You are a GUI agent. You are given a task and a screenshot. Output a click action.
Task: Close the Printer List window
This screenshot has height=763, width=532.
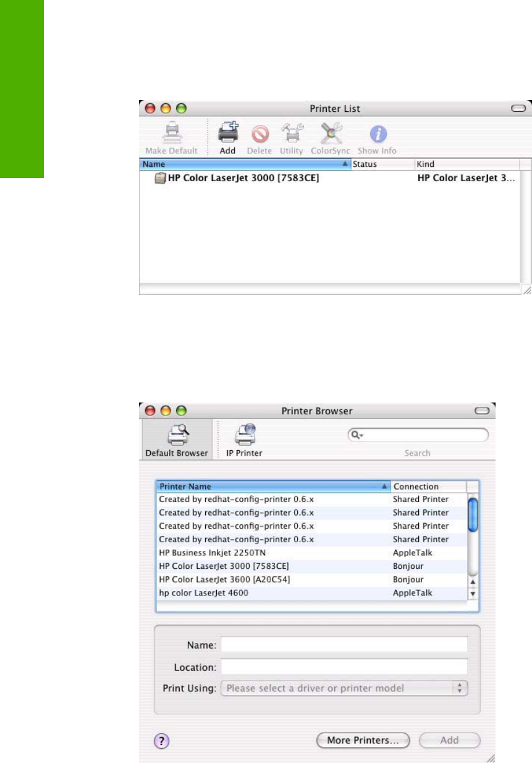tap(150, 109)
